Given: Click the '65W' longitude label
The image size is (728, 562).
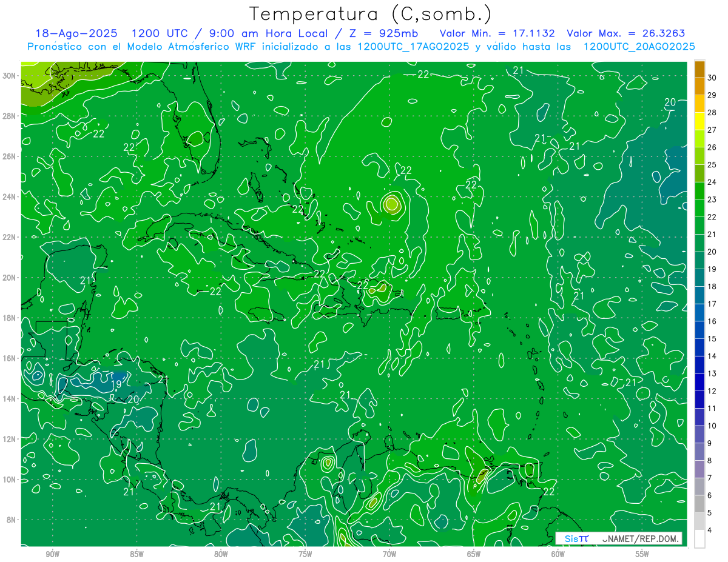Looking at the screenshot, I should 474,554.
